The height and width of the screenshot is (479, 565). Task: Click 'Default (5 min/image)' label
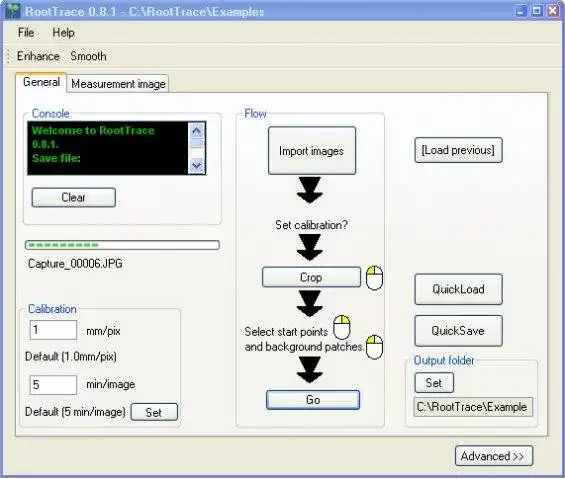(x=75, y=412)
